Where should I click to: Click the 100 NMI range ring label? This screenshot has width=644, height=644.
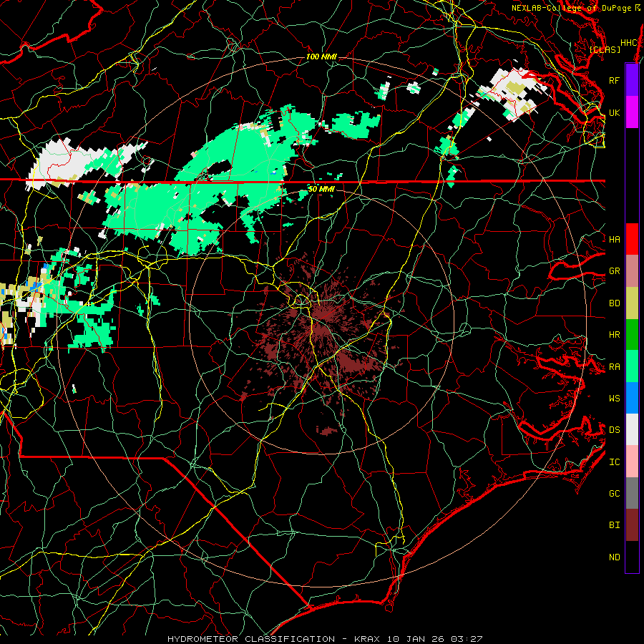coord(321,57)
